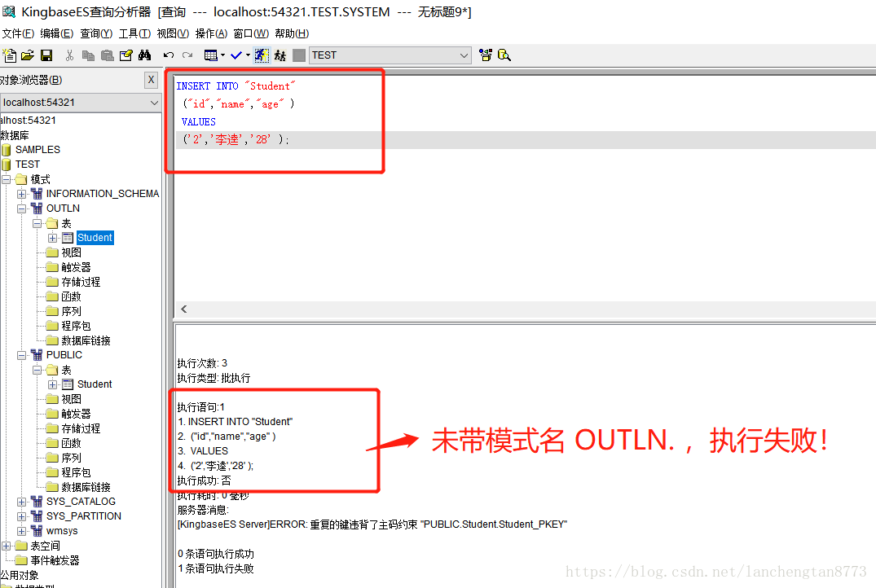Click the object search magnifier icon

point(504,55)
